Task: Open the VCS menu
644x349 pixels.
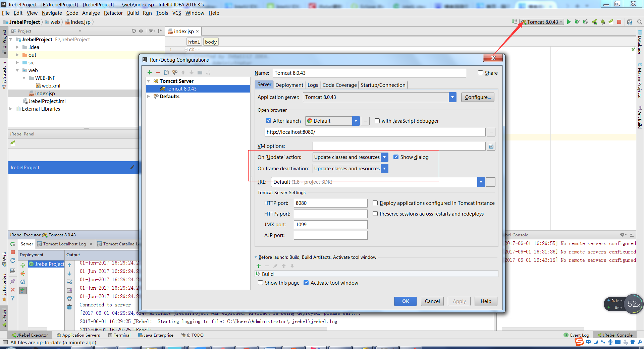Action: [177, 13]
